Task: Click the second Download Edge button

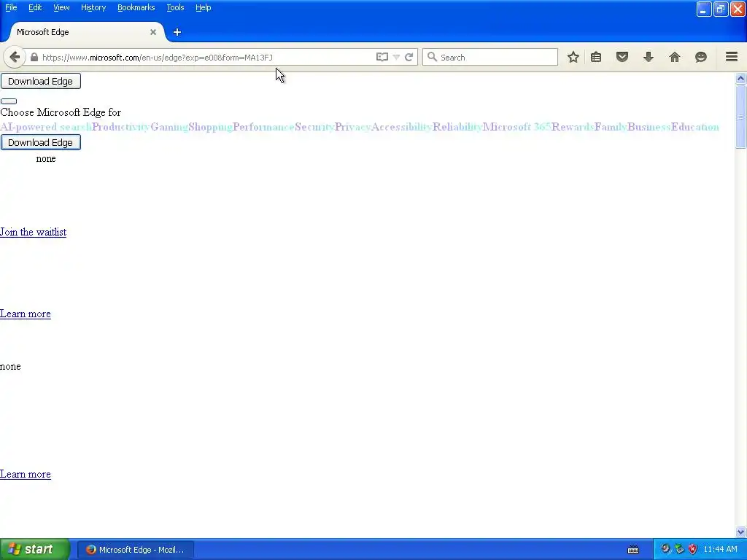Action: tap(41, 142)
